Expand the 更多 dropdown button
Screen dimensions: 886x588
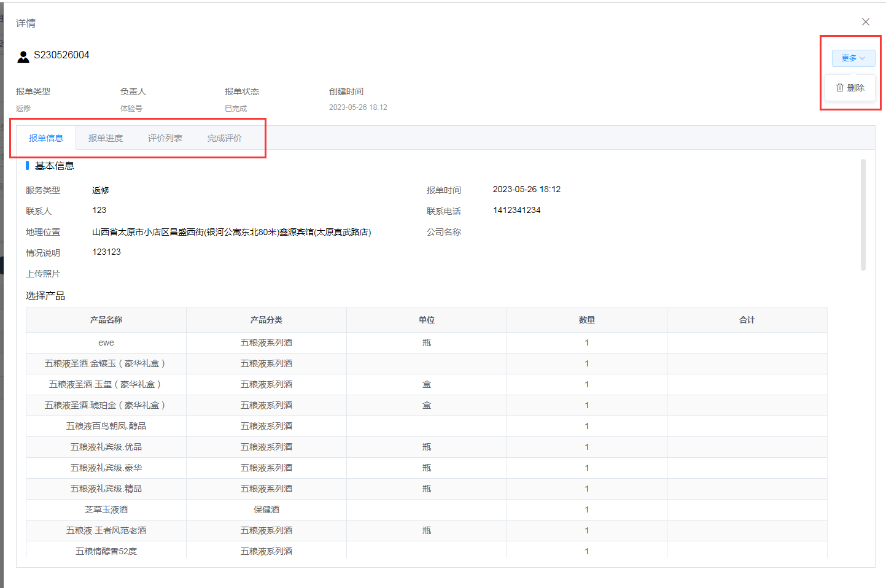(852, 58)
